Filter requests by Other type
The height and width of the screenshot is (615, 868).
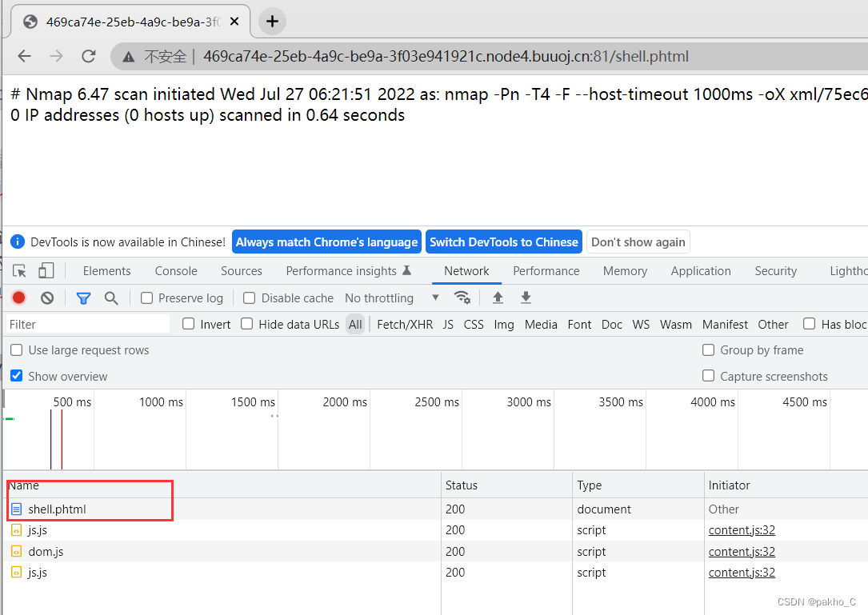[773, 325]
